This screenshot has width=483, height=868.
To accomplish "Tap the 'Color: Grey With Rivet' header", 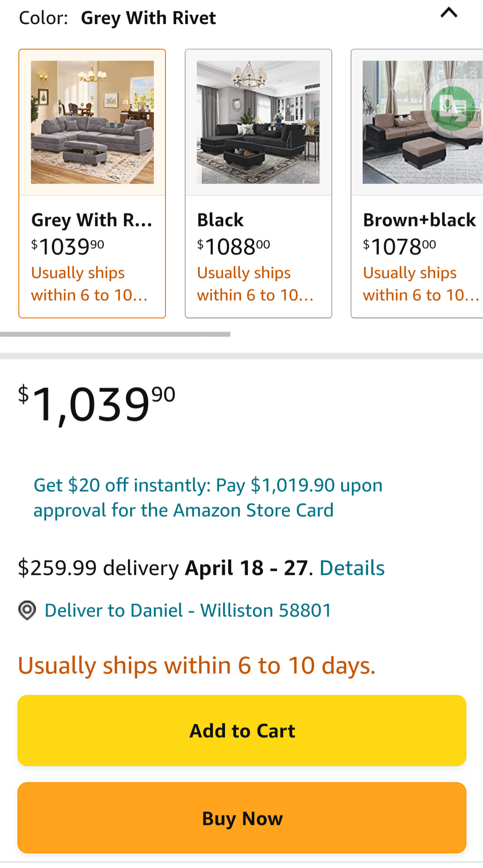I will click(117, 18).
